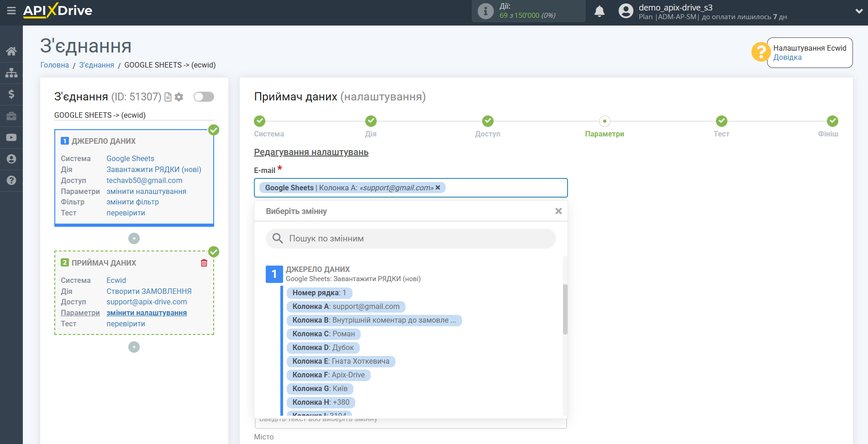Go to З'єднання breadcrumb
The width and height of the screenshot is (868, 444).
97,65
